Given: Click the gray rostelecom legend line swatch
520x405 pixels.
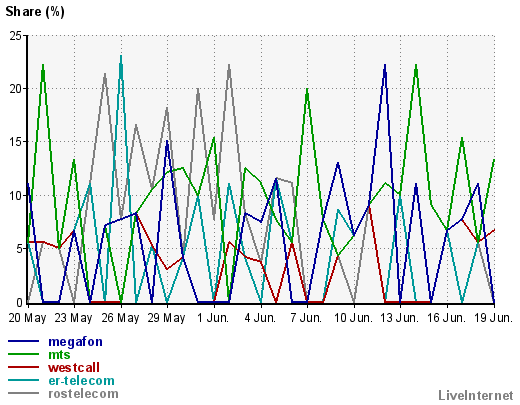Looking at the screenshot, I should 23,393.
